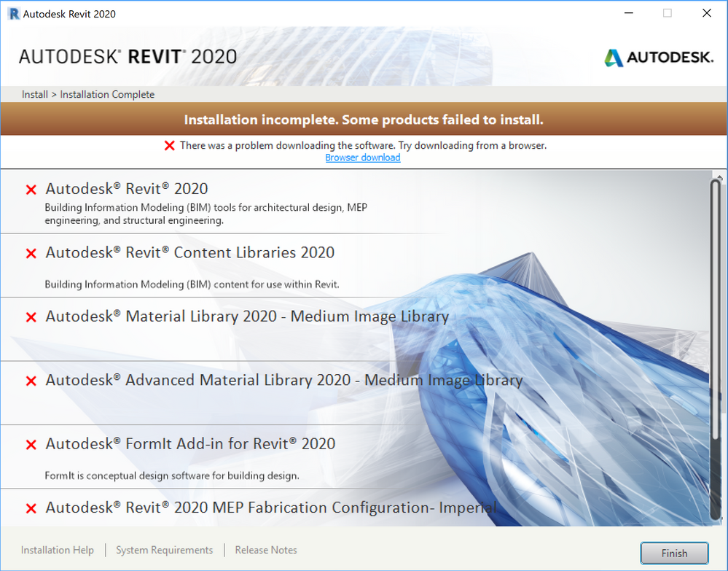This screenshot has width=728, height=571.
Task: Click the 'AUTODESK REVIT 2020' header title
Action: (x=128, y=57)
